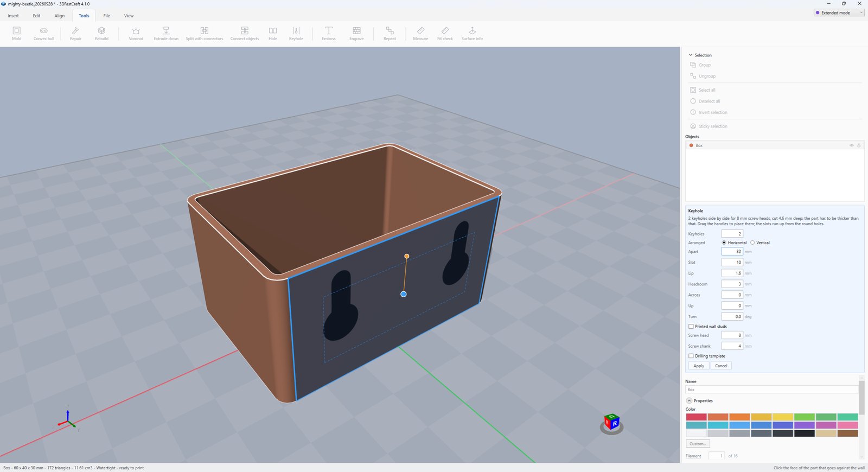Activate the Keyhole tool in toolbar
868x472 pixels.
296,34
